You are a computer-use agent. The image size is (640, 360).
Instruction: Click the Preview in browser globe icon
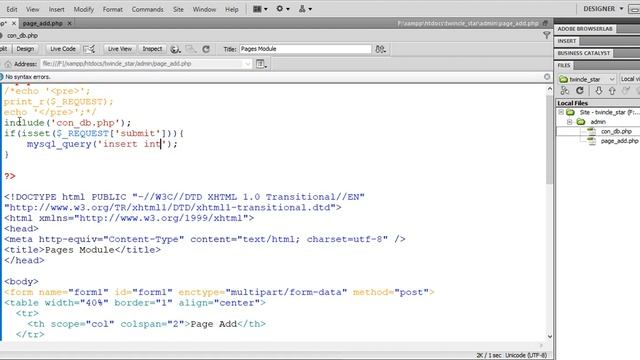pos(175,49)
